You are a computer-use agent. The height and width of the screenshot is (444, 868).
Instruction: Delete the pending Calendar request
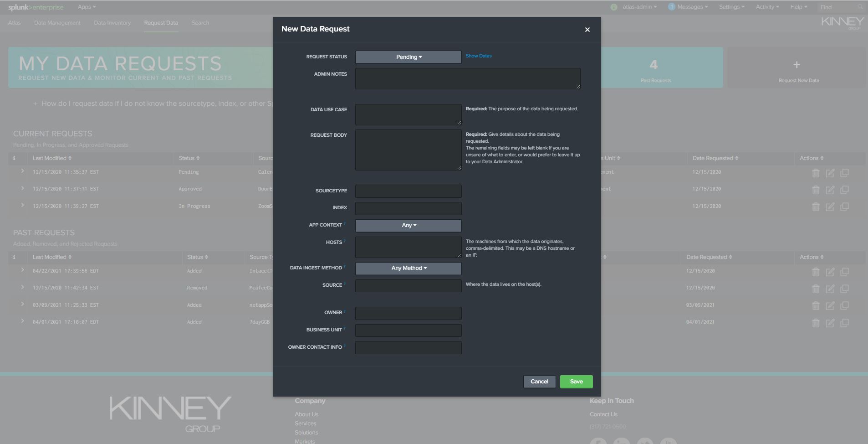(x=816, y=173)
